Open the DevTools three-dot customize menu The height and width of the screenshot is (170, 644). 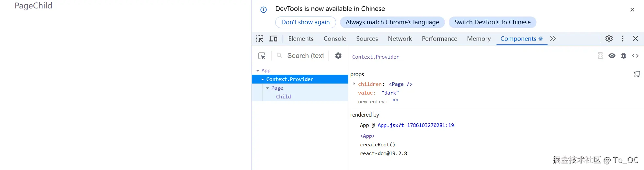point(623,39)
